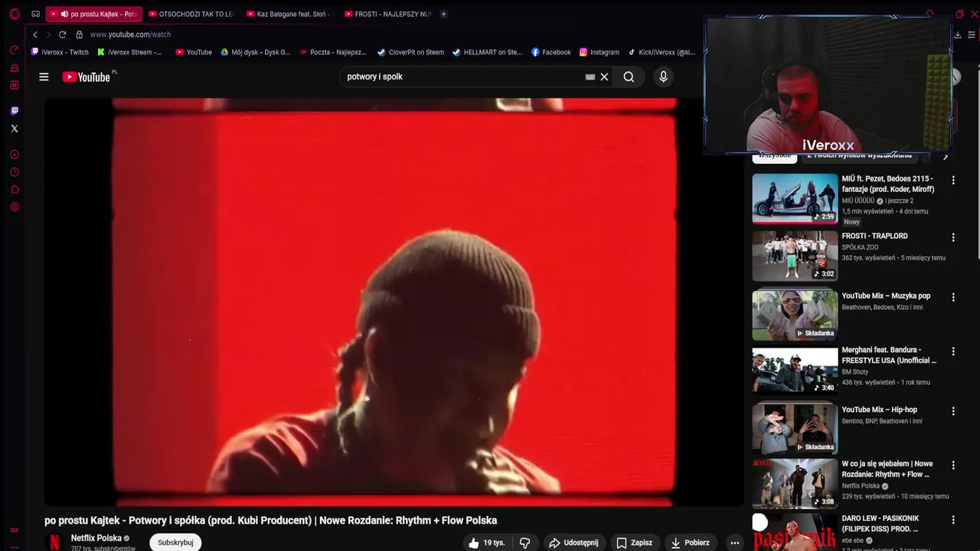Show more filter chips with right chevron
Screen dimensions: 980x551
click(946, 157)
